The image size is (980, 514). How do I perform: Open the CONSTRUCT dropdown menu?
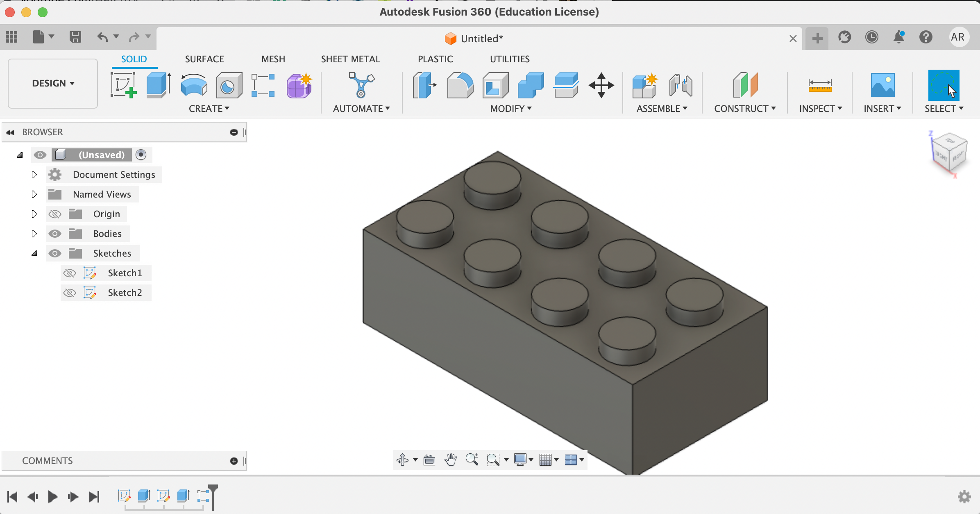[x=745, y=109]
